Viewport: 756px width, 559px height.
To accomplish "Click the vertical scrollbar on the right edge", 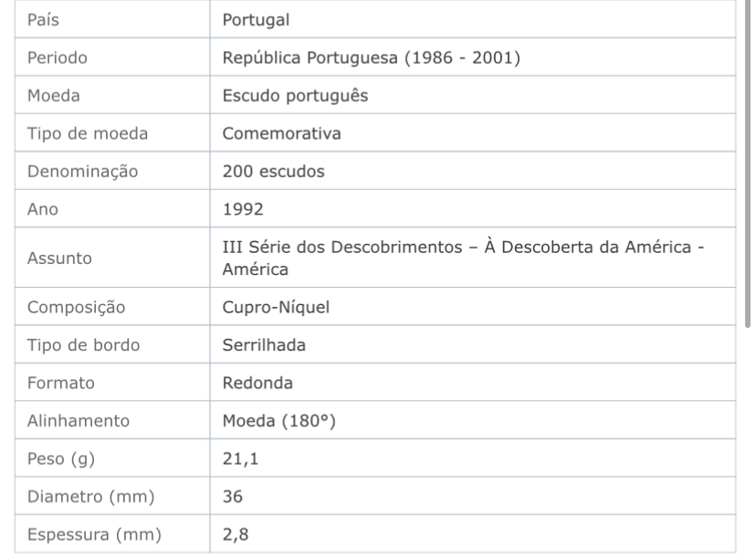I will (748, 164).
